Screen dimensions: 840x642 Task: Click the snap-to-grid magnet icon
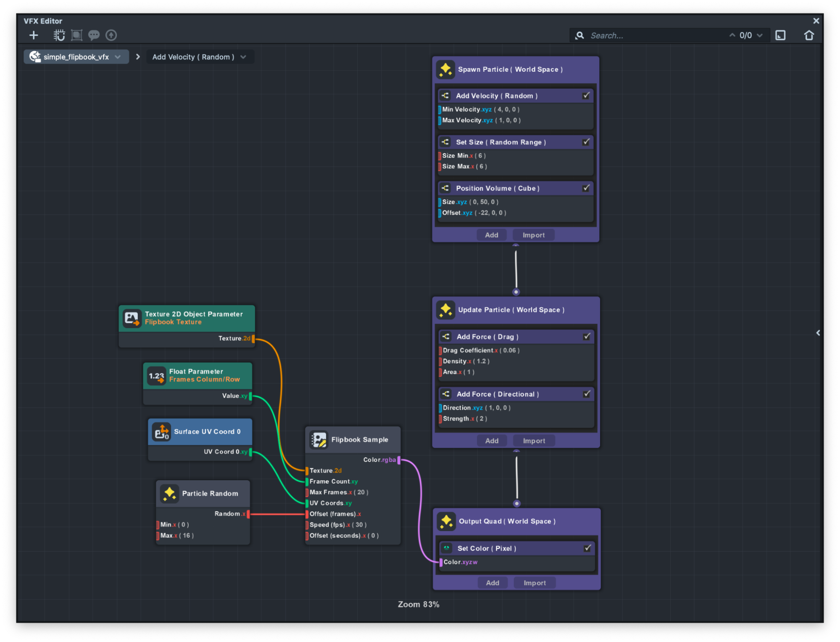pyautogui.click(x=59, y=35)
